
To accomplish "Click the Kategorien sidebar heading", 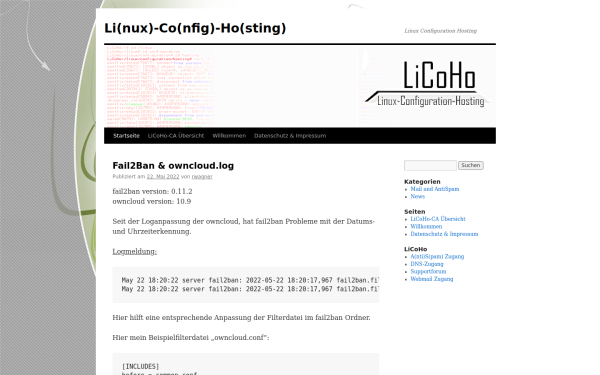I will pos(422,182).
